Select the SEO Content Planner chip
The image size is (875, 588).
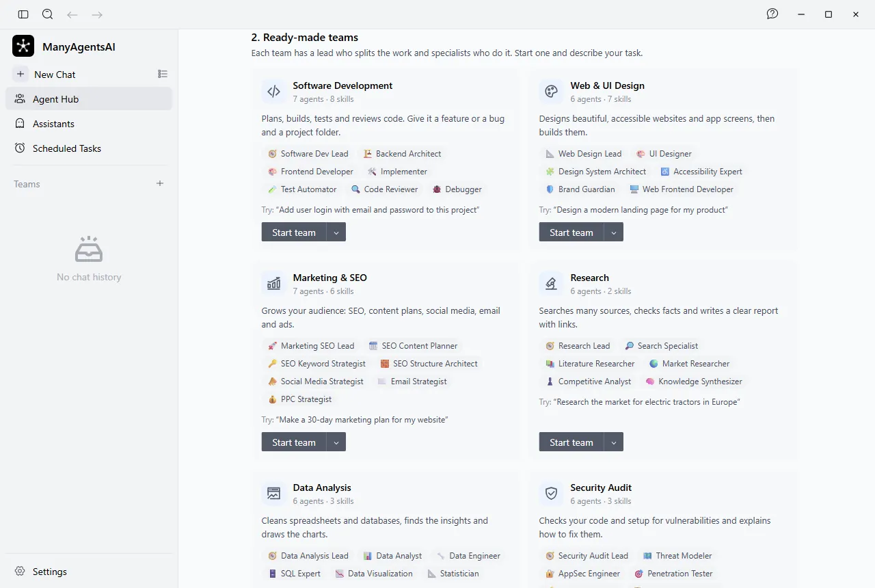pyautogui.click(x=413, y=346)
